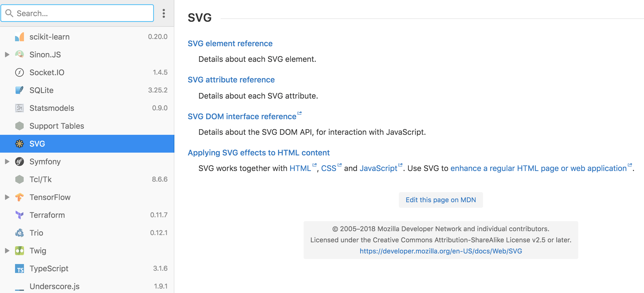This screenshot has height=293, width=644.
Task: Click TypeScript version 3.1.6
Action: coord(160,268)
